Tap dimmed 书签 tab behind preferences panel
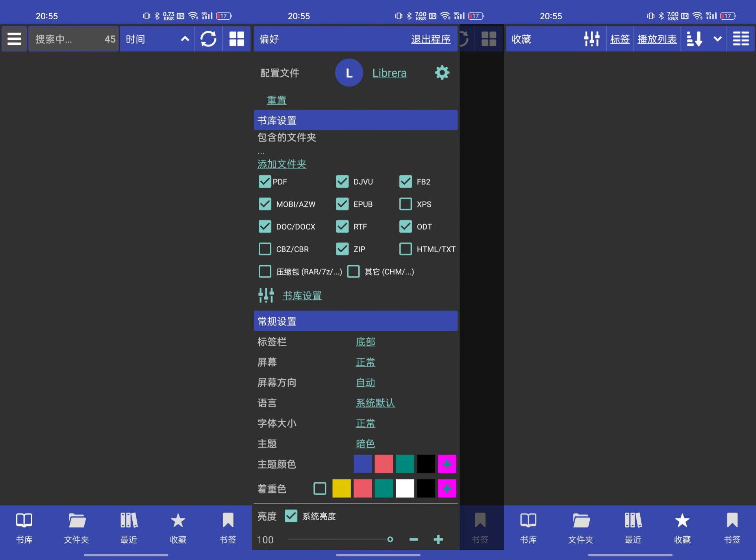 (480, 528)
